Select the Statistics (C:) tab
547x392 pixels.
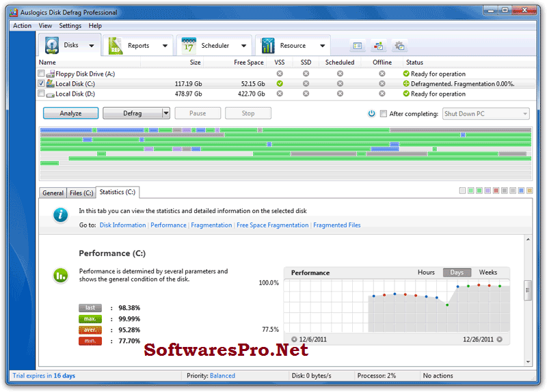[118, 192]
